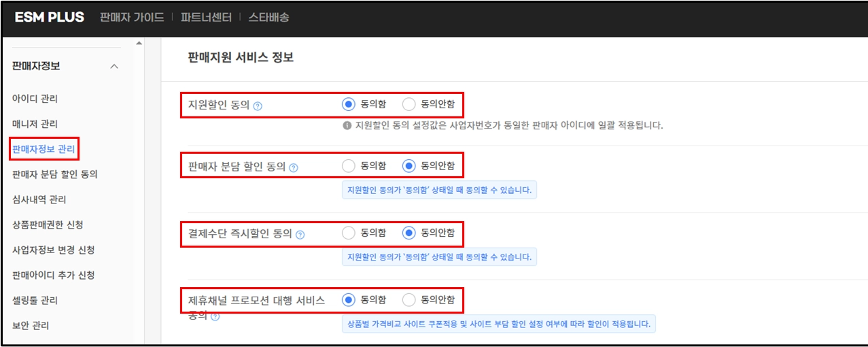Select 동의함 for 지원할인 동의
This screenshot has width=868, height=347.
[349, 105]
